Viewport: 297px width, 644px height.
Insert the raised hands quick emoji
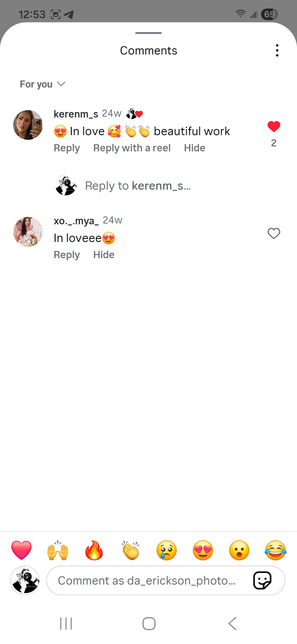coord(57,550)
